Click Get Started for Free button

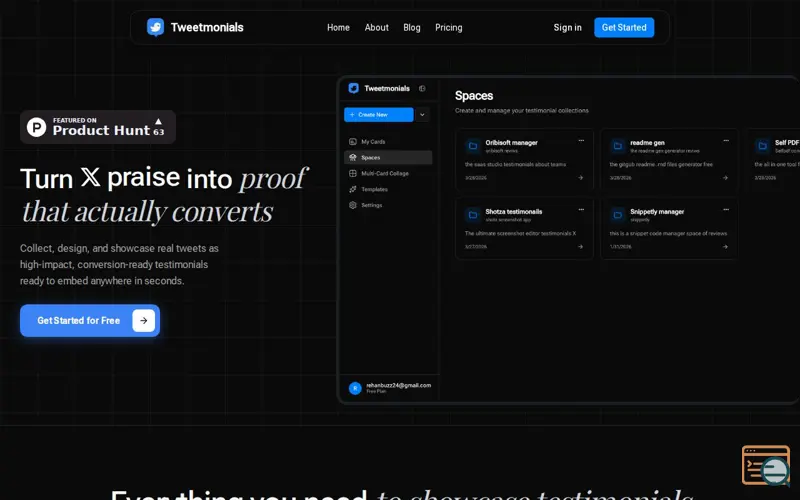point(90,320)
